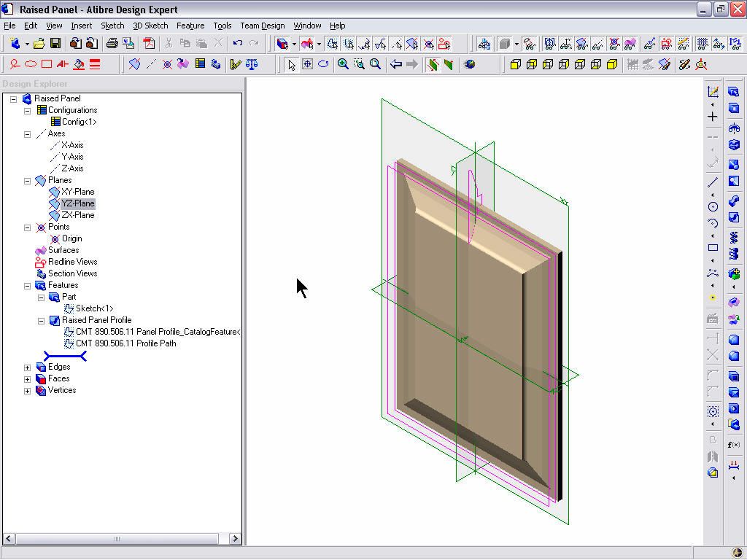747x560 pixels.
Task: Open the Tools menu
Action: tap(222, 26)
